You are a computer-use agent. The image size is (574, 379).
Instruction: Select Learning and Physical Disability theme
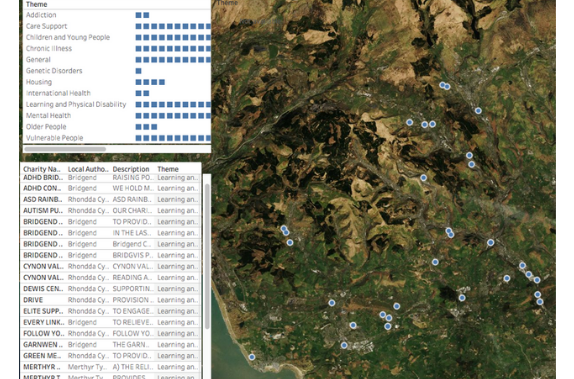click(x=76, y=104)
